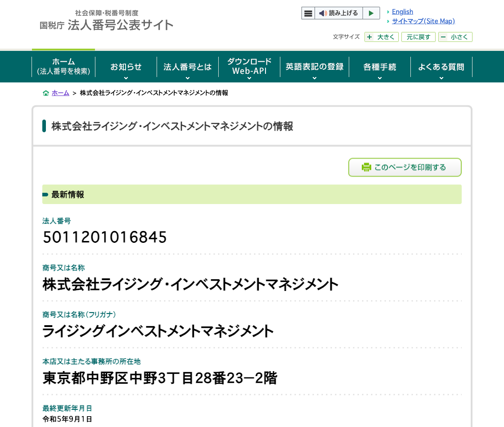Open the read-aloud hamburger menu icon
This screenshot has height=427, width=504.
(x=308, y=13)
